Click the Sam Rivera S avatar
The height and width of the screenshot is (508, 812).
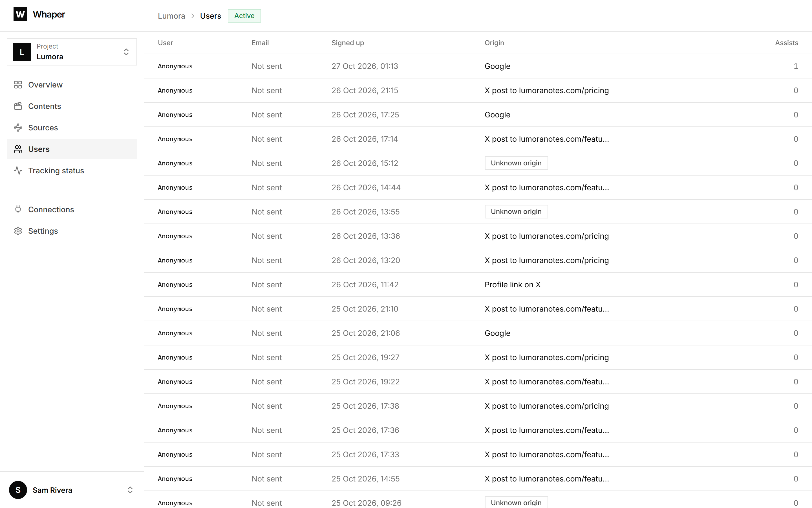18,490
